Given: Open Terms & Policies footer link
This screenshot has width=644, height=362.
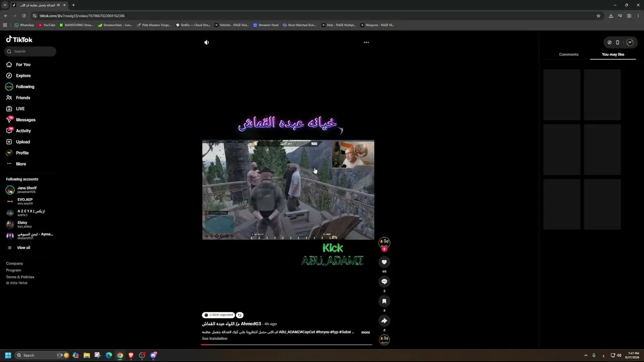Looking at the screenshot, I should pyautogui.click(x=20, y=277).
